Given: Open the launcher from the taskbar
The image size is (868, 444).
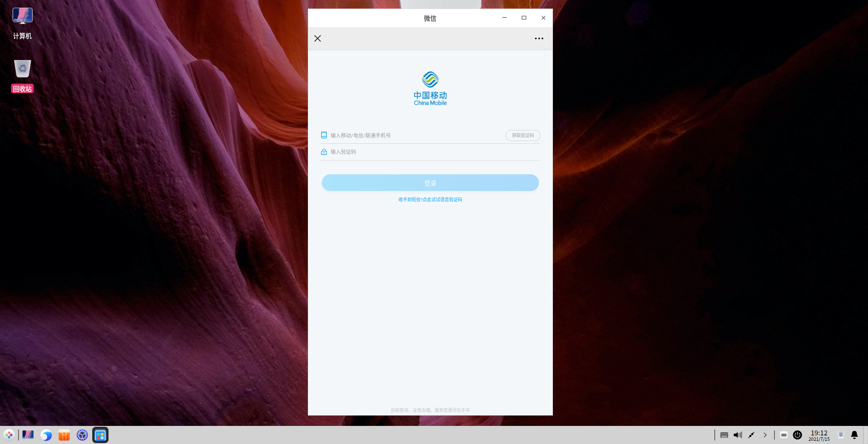Looking at the screenshot, I should pyautogui.click(x=9, y=435).
